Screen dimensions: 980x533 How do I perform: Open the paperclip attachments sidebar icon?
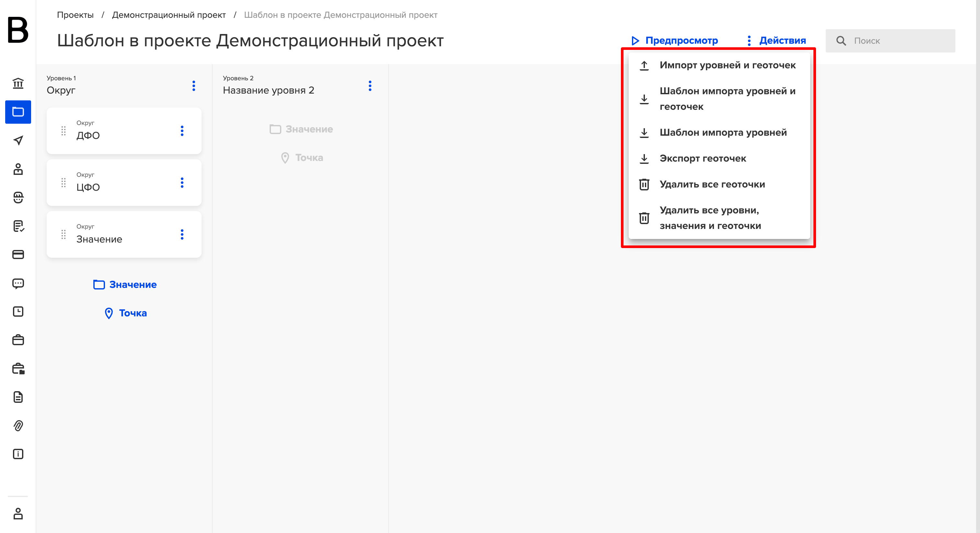click(x=18, y=425)
